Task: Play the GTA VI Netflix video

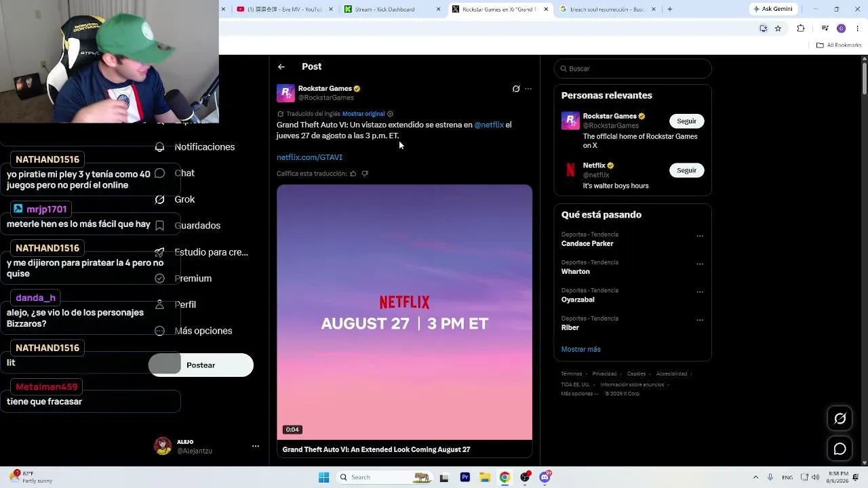Action: (404, 312)
